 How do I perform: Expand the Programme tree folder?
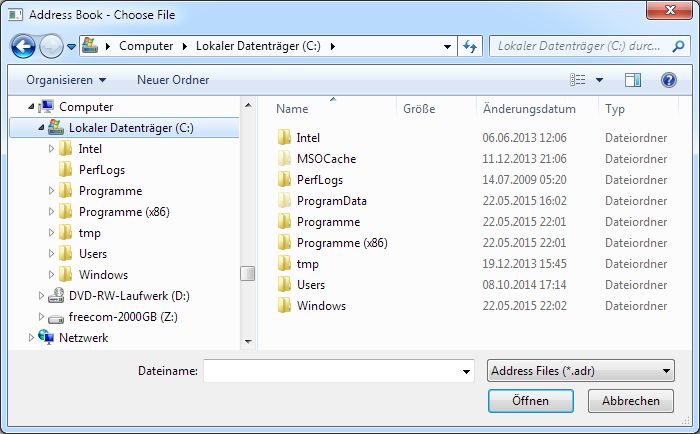51,191
